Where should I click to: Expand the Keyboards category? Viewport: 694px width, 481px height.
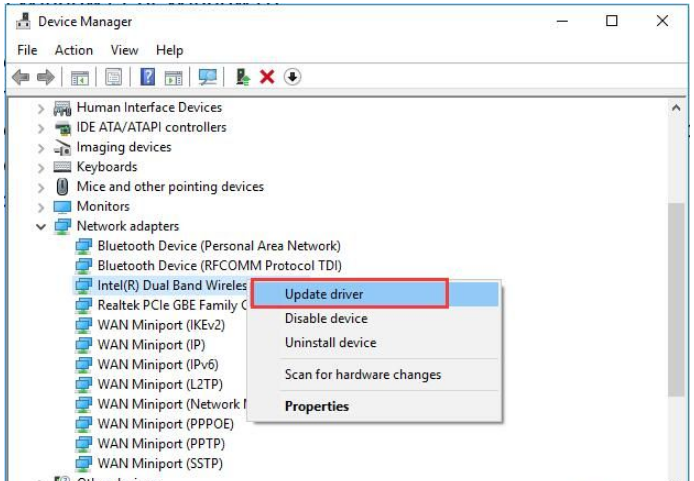click(x=41, y=167)
